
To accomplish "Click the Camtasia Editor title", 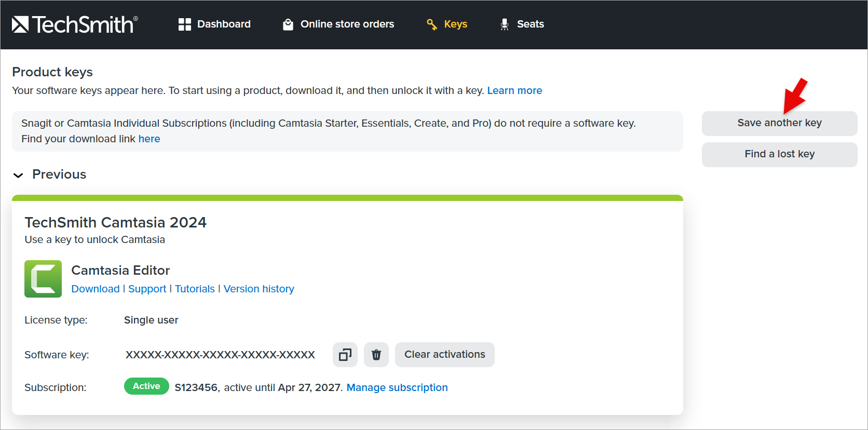I will click(120, 270).
